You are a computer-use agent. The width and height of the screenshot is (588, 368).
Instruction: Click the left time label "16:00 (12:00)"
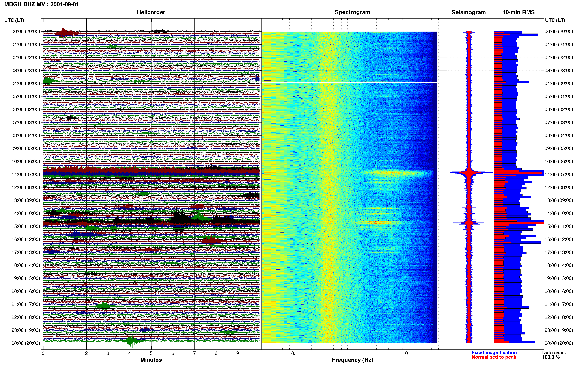click(26, 239)
